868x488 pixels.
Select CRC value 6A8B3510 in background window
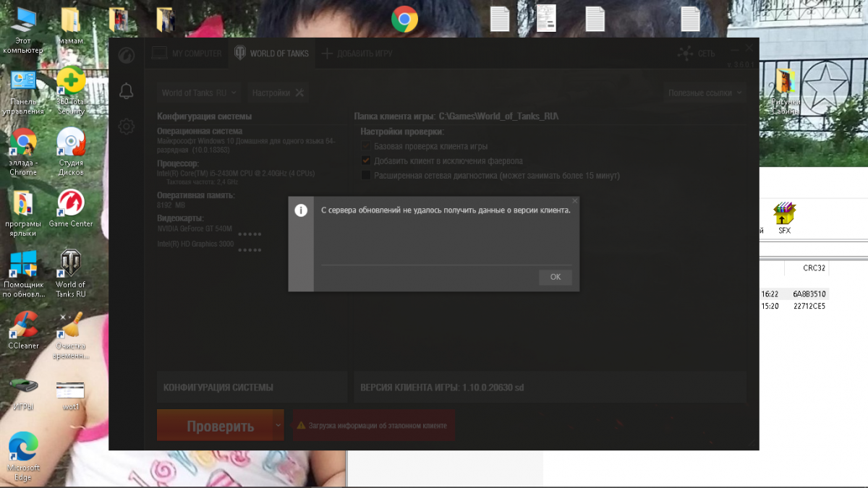(809, 294)
